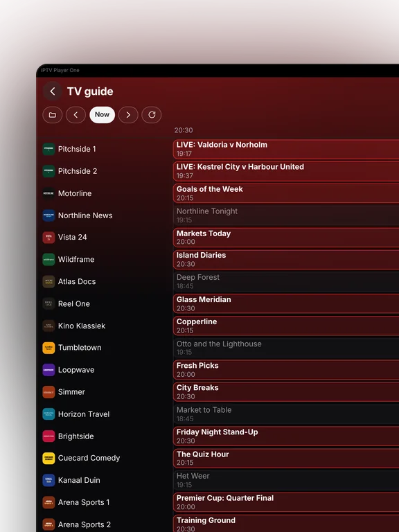
Task: Click the Arena Sports 1 channel name
Action: pos(84,502)
